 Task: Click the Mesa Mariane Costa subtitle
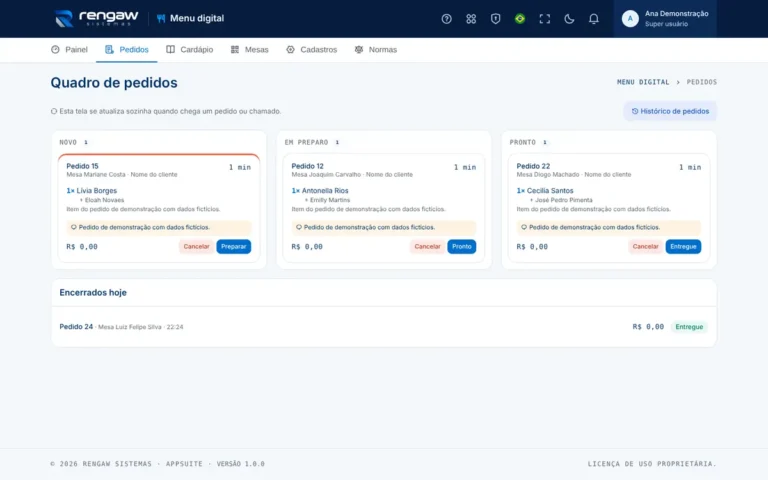[122, 174]
